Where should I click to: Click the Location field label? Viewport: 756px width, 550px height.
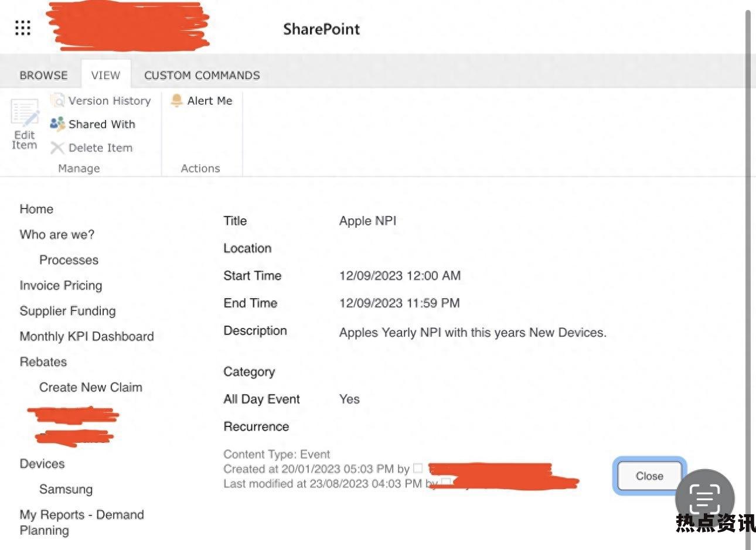(247, 248)
